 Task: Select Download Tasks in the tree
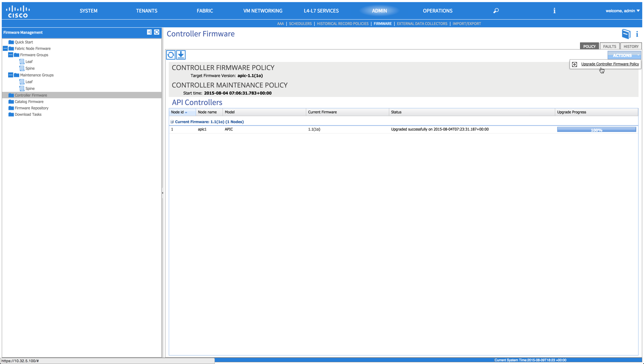pyautogui.click(x=28, y=114)
